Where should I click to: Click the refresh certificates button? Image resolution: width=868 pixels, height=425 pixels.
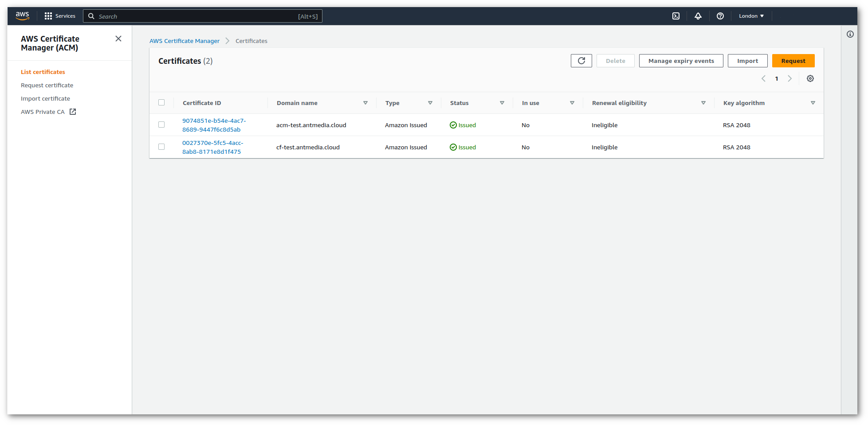(x=581, y=61)
